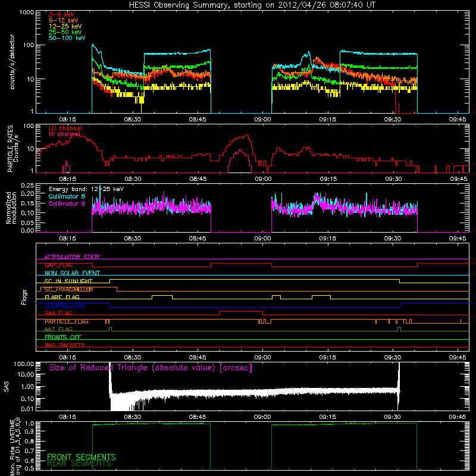Click the NON_SOLAR_EVENT flag label
Viewport: 476px width, 476px height.
tap(72, 273)
